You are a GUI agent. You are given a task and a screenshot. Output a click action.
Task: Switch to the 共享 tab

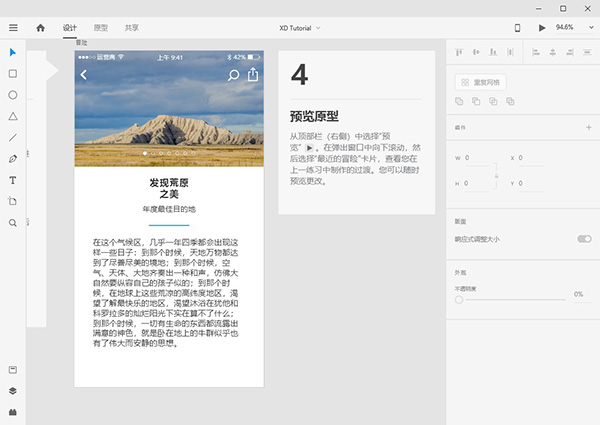tap(131, 28)
